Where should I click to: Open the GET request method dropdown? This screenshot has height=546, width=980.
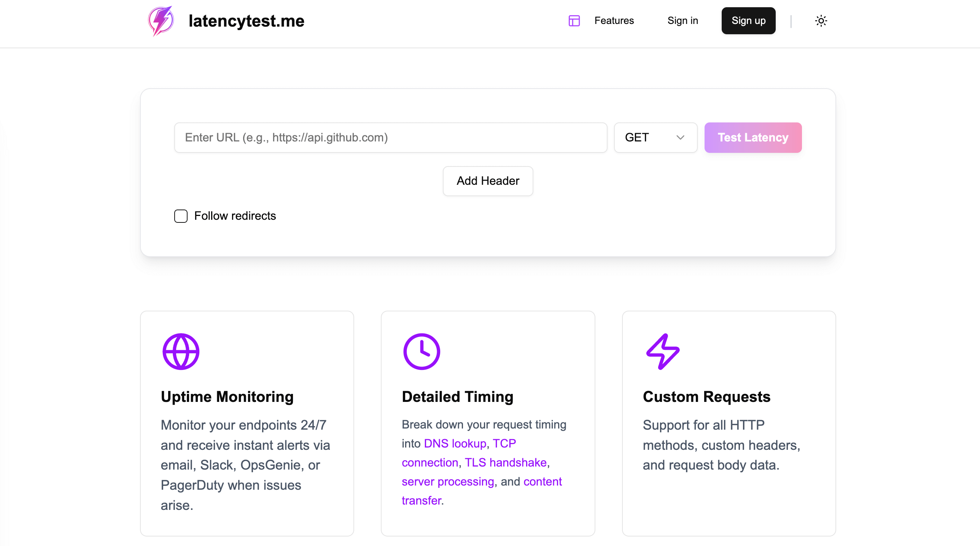pos(655,137)
